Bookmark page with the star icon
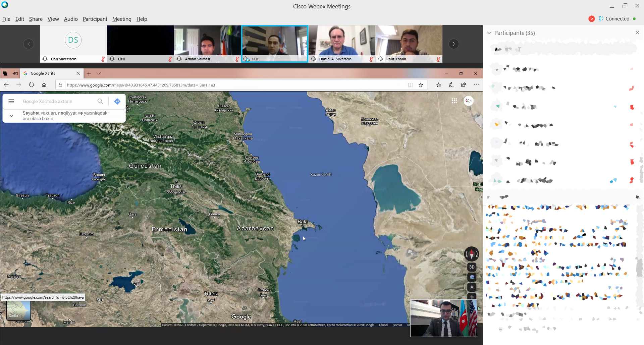 (421, 85)
